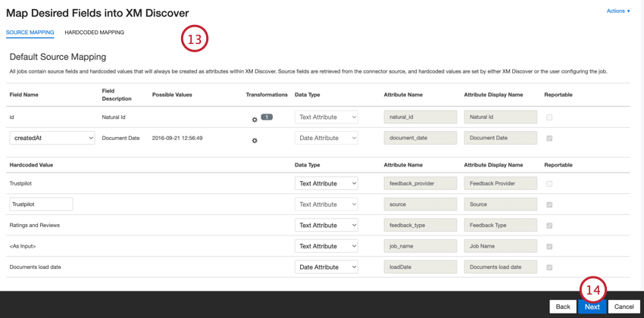Toggle Reportable checkbox for Feedback Provider

tap(549, 184)
